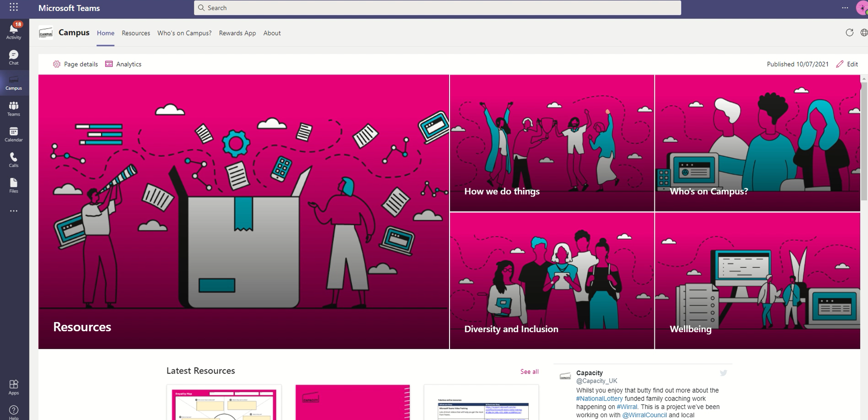This screenshot has height=420, width=868.
Task: Open Teams in the left sidebar
Action: (x=14, y=109)
